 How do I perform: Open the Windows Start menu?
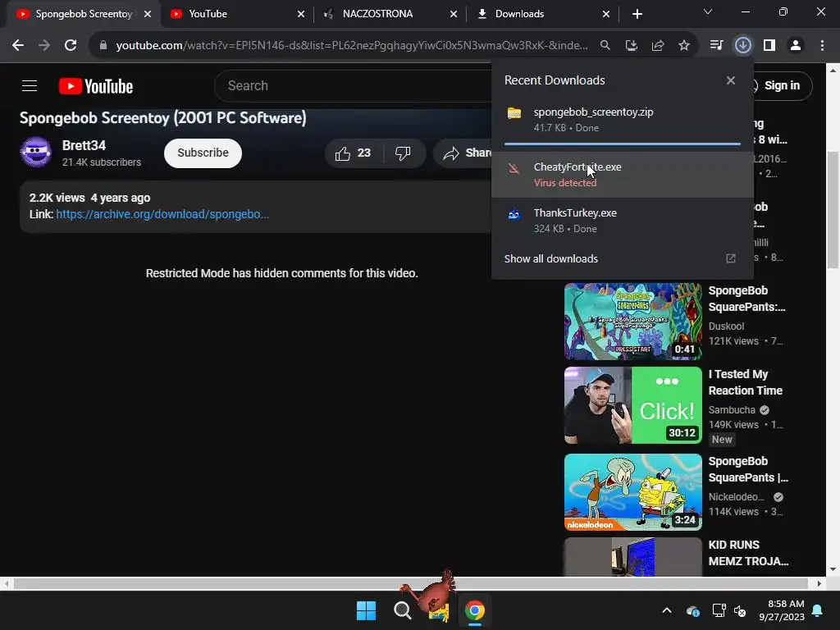tap(367, 610)
